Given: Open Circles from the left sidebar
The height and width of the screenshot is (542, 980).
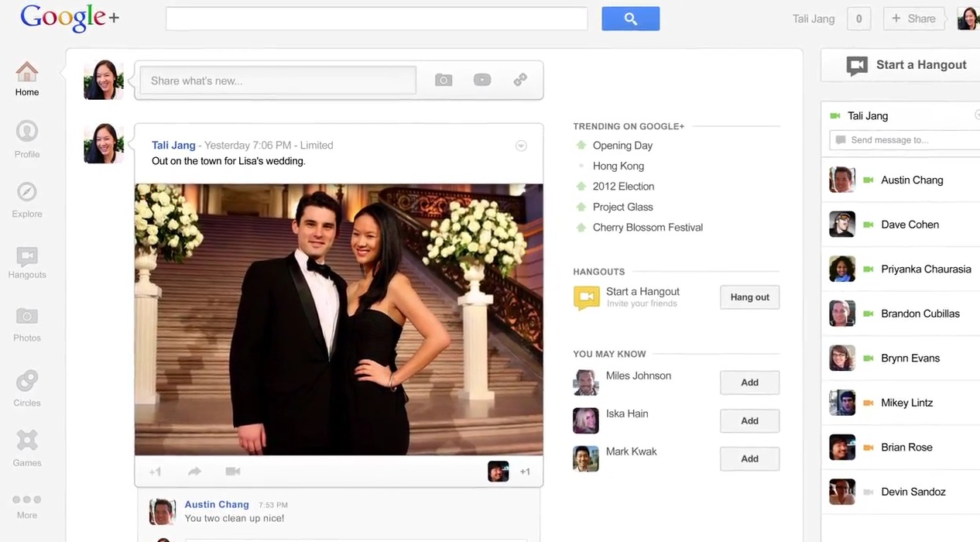Looking at the screenshot, I should [27, 389].
